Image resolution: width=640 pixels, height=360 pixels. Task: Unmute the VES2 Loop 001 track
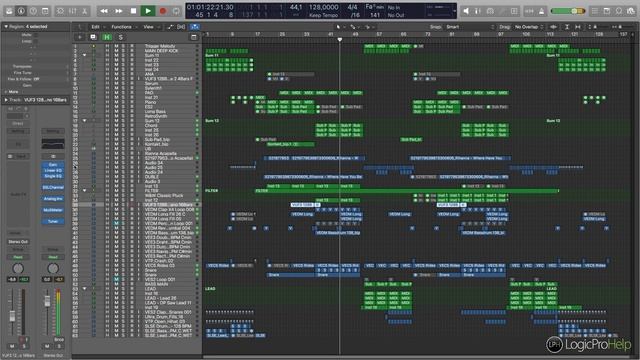click(x=116, y=279)
